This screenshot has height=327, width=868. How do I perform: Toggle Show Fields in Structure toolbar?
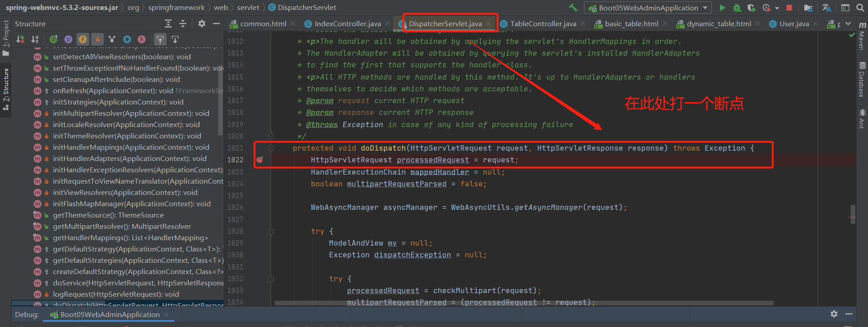[82, 39]
